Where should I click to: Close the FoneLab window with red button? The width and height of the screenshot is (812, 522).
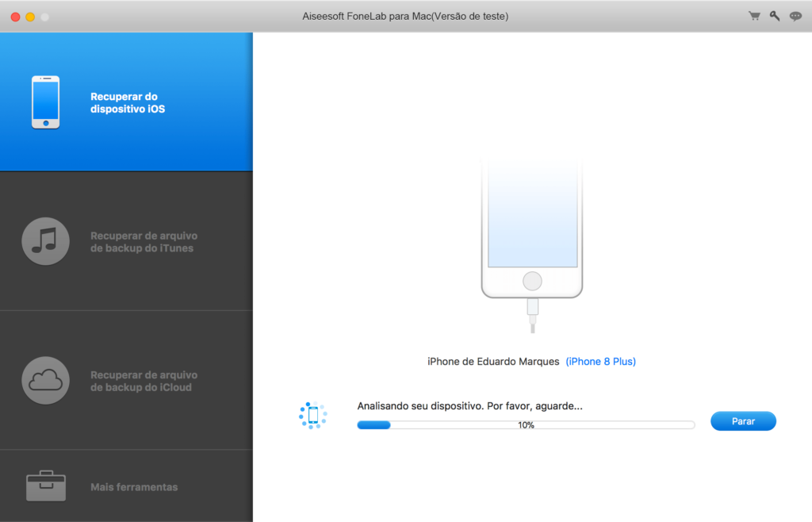[15, 16]
